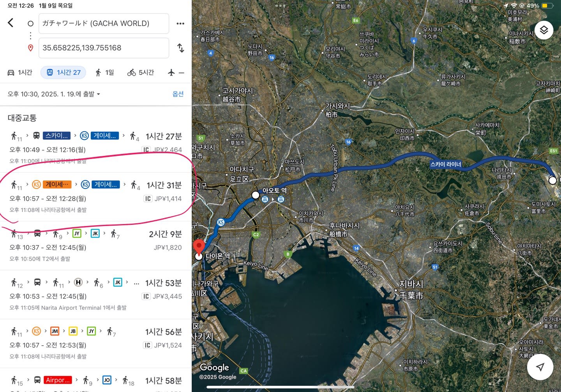Click the 지바시 千葉市 city label on map
This screenshot has height=392, width=561.
[x=411, y=290]
